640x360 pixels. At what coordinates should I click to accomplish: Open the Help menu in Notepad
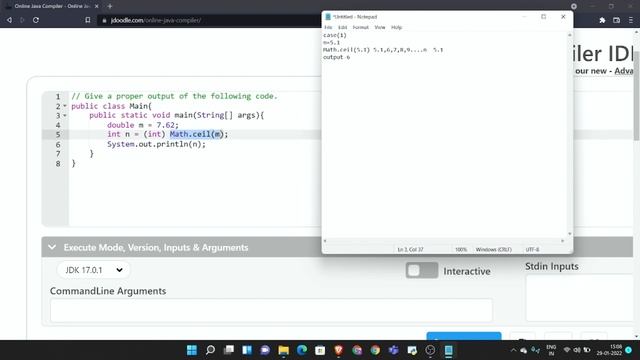point(396,27)
